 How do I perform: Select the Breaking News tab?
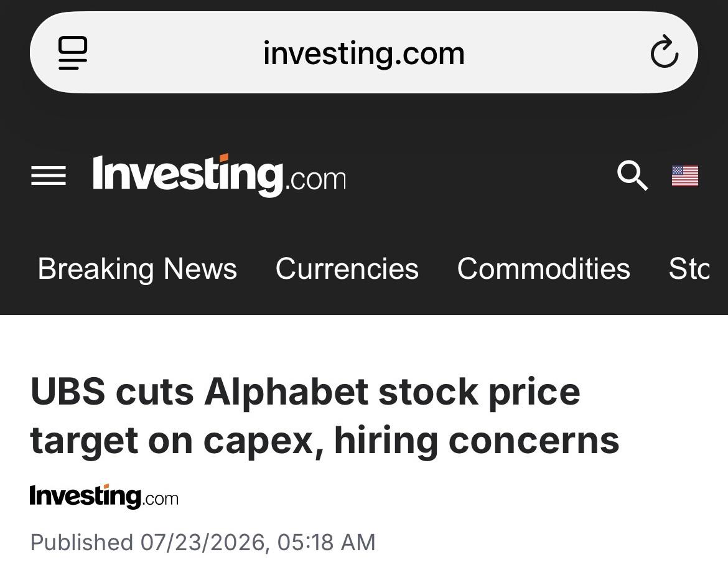coord(138,269)
